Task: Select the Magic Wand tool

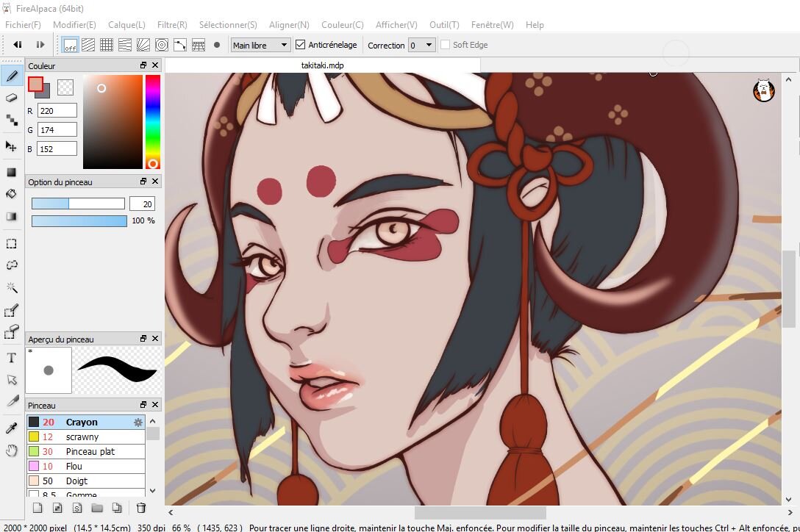Action: tap(11, 288)
